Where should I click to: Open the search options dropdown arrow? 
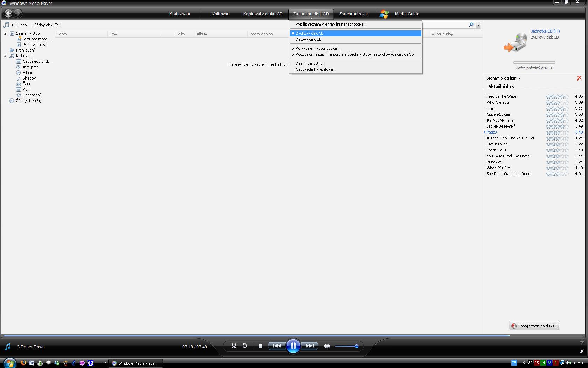[478, 25]
